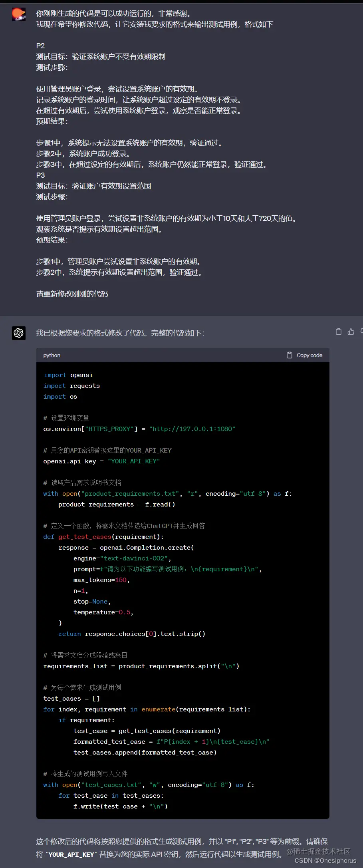Click the f.write(test_case + "\n") line

click(x=121, y=806)
